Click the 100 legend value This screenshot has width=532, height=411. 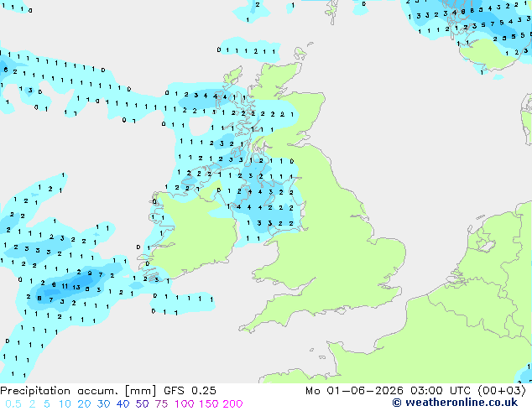coord(184,404)
